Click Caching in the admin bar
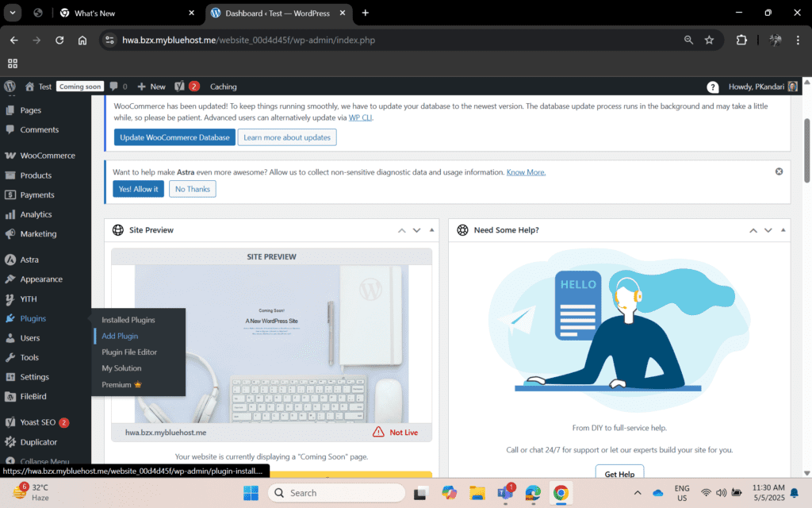The width and height of the screenshot is (812, 508). tap(223, 87)
